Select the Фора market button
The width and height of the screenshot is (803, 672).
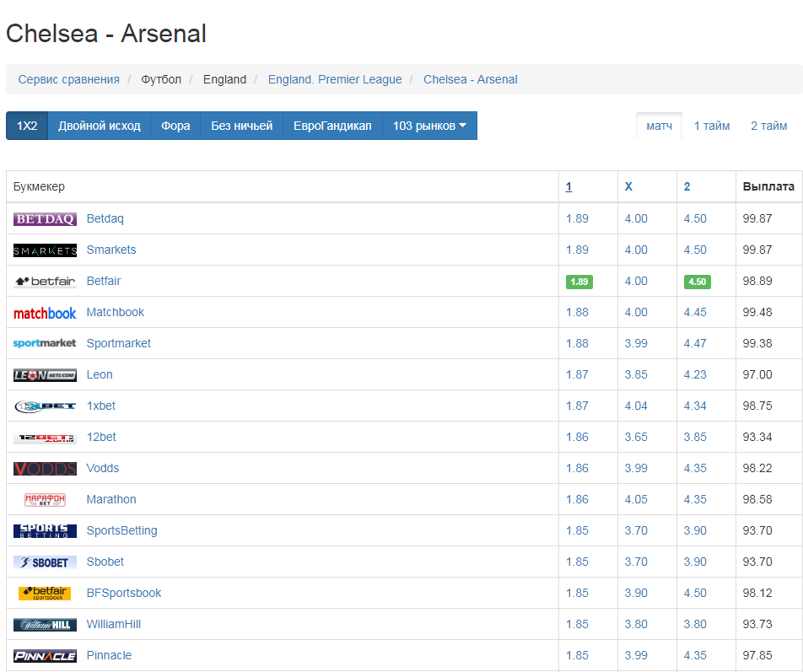[175, 126]
